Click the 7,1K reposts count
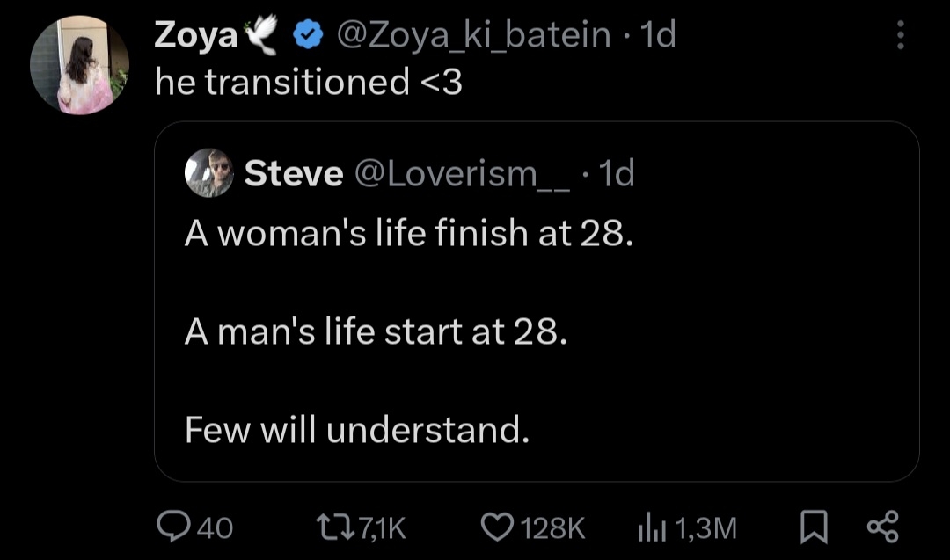The height and width of the screenshot is (560, 950). tap(383, 527)
